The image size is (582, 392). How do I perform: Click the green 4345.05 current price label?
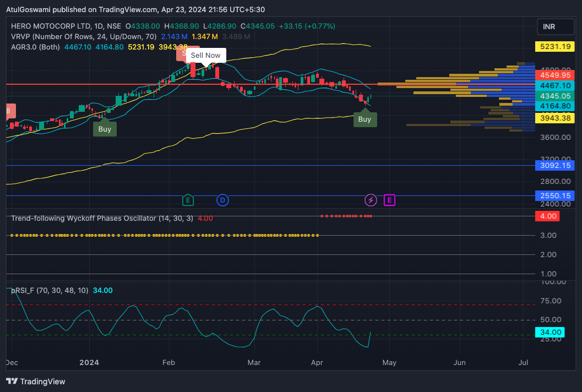tap(555, 96)
